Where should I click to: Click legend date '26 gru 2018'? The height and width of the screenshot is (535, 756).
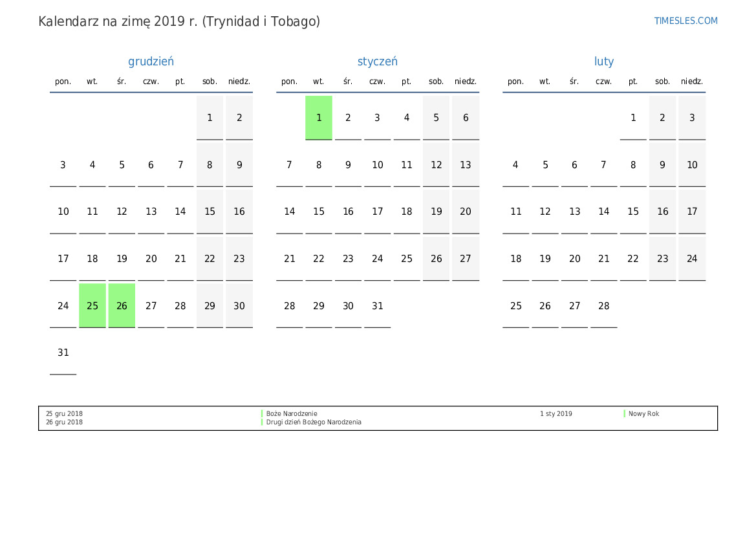[x=64, y=422]
